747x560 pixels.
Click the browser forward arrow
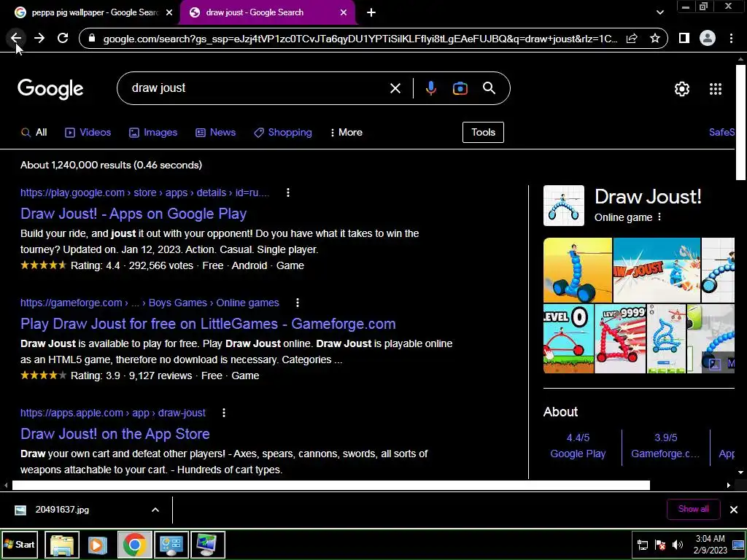point(39,38)
